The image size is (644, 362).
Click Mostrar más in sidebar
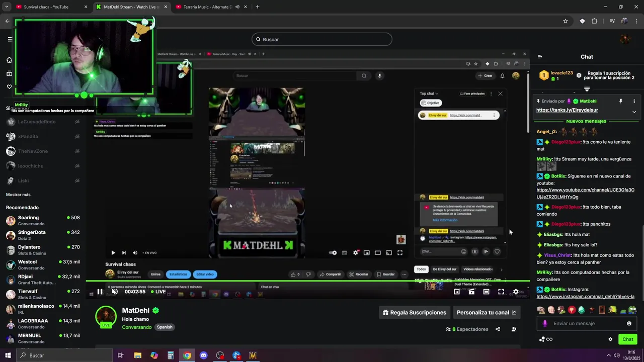(18, 195)
